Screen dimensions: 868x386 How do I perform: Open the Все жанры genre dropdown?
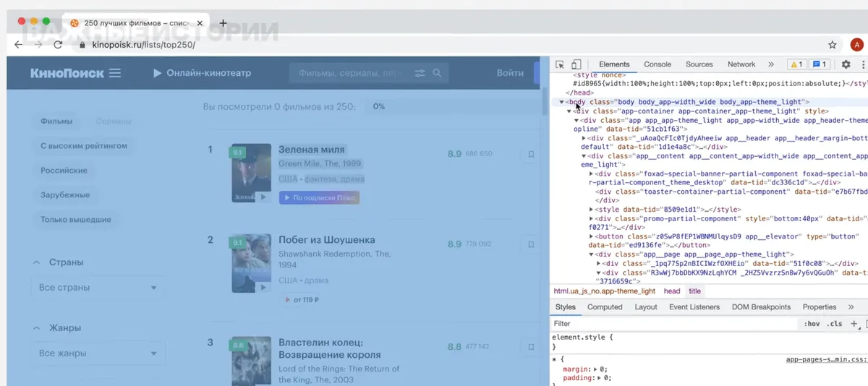98,353
